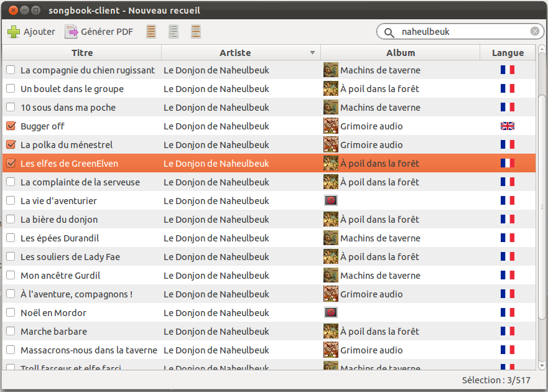Sort the list by the Album column header
548x392 pixels.
pyautogui.click(x=400, y=53)
